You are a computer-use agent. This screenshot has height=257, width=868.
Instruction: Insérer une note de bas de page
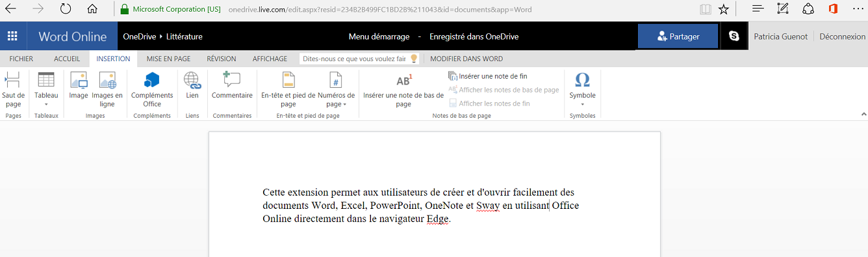(x=403, y=90)
